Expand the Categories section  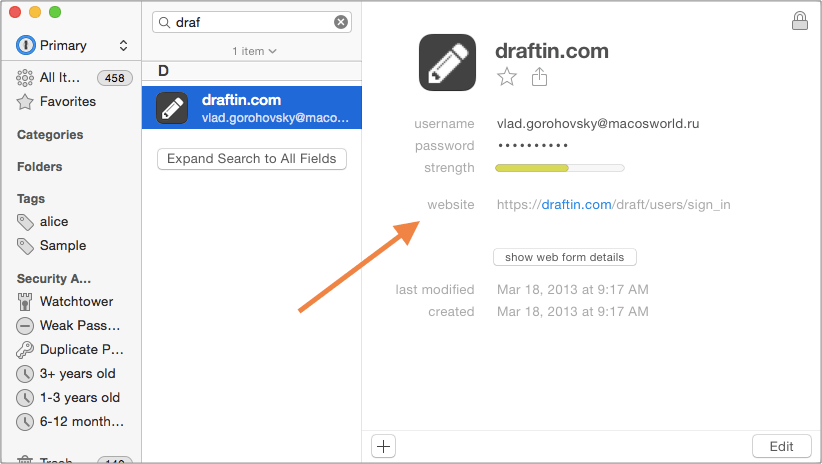[50, 135]
